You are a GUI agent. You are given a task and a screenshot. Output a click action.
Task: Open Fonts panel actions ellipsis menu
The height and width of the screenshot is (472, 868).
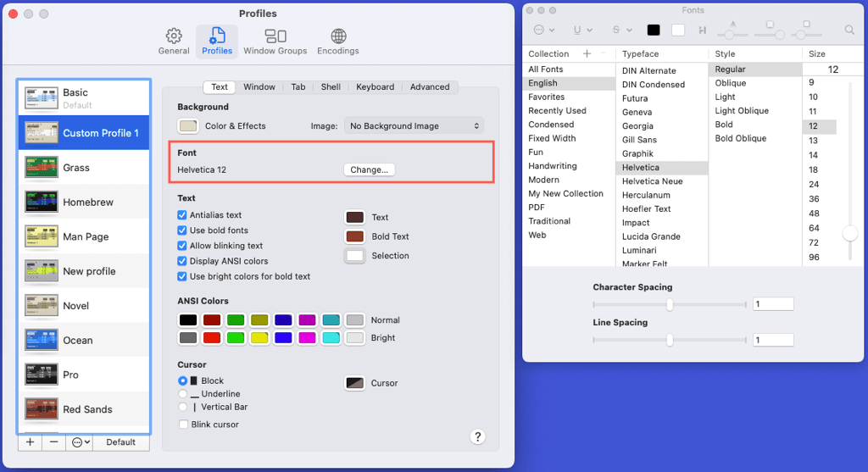click(x=543, y=30)
